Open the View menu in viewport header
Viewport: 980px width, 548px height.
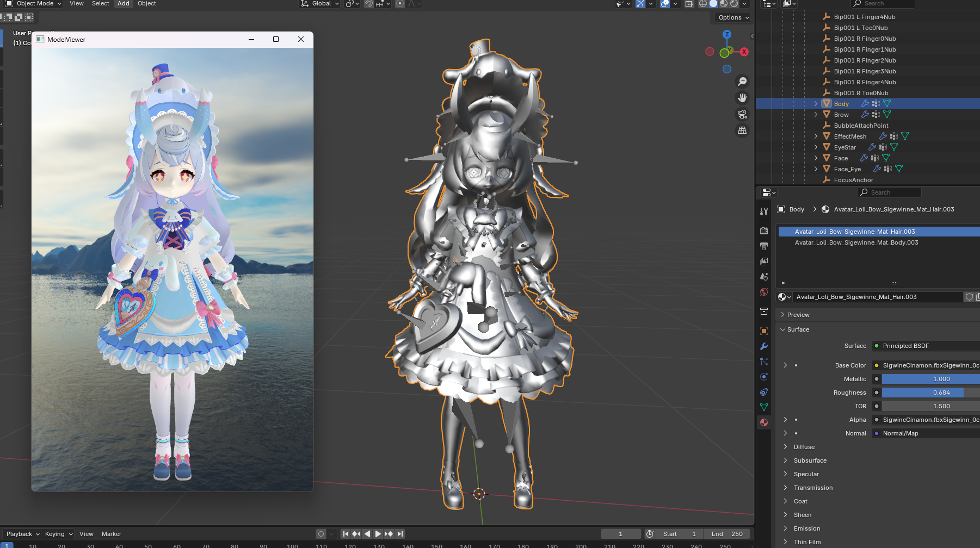(x=77, y=4)
